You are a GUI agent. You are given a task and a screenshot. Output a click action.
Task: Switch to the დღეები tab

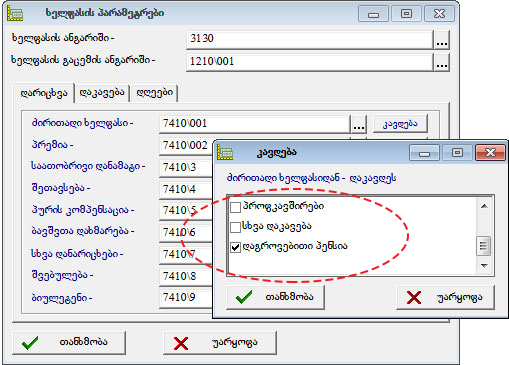(x=155, y=92)
